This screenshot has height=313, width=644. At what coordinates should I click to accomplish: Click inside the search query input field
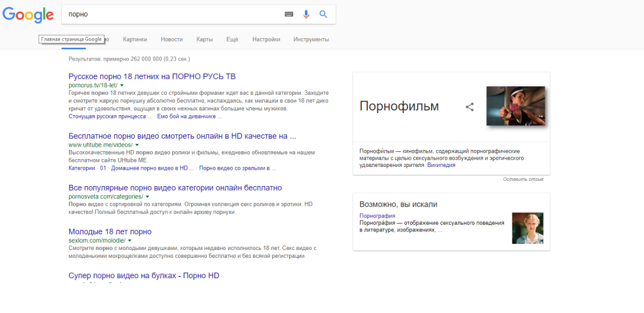tap(171, 14)
